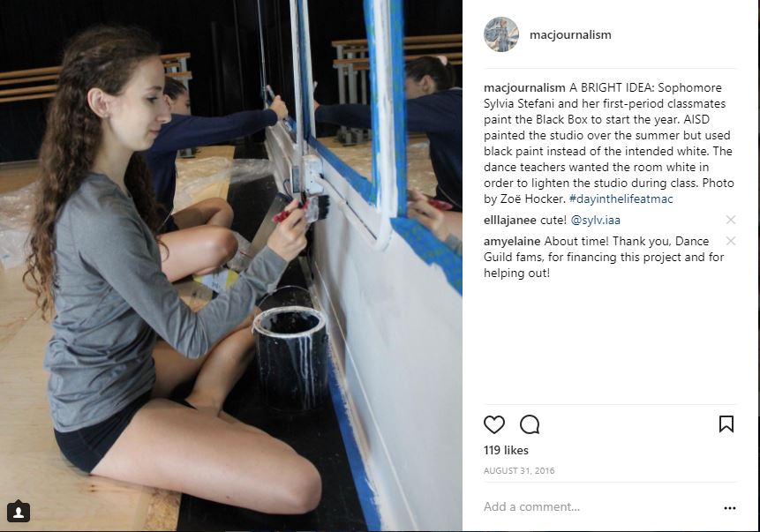Viewport: 760px width, 532px height.
Task: Delete elllajanee comment with X icon
Action: click(x=731, y=220)
